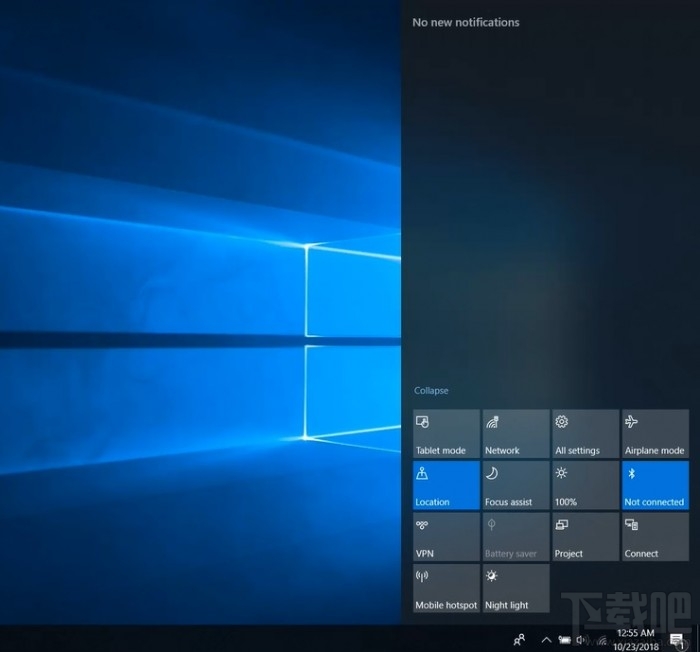Open the Network quick action tile

(516, 434)
